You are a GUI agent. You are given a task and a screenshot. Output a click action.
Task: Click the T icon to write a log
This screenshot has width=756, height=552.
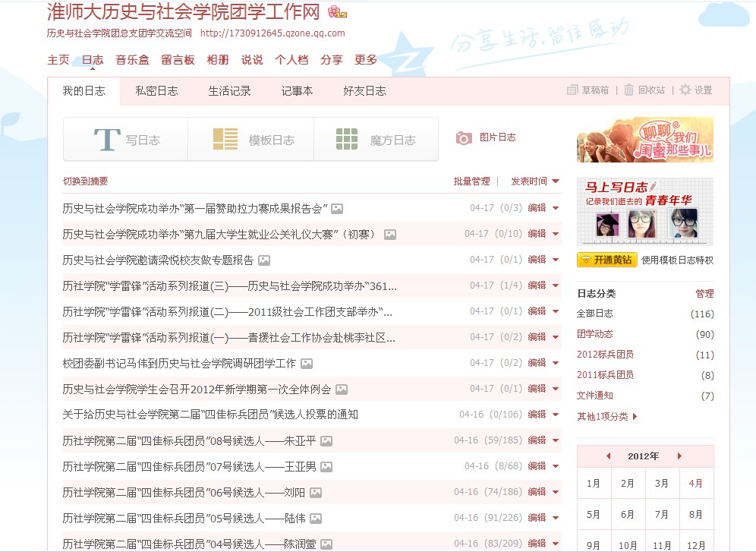107,139
